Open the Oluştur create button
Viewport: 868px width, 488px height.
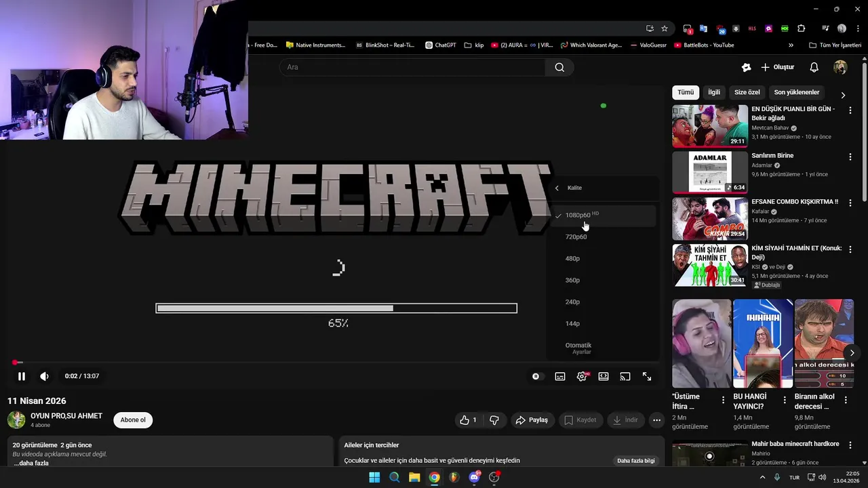(x=777, y=67)
